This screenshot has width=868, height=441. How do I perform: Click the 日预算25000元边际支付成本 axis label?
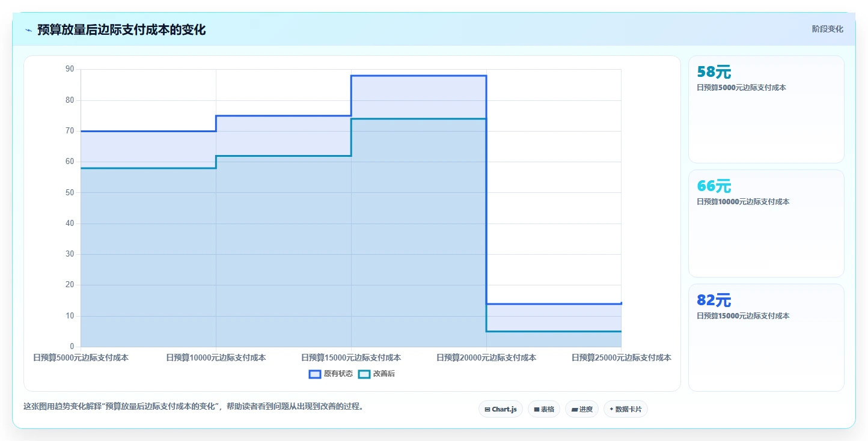[x=621, y=357]
